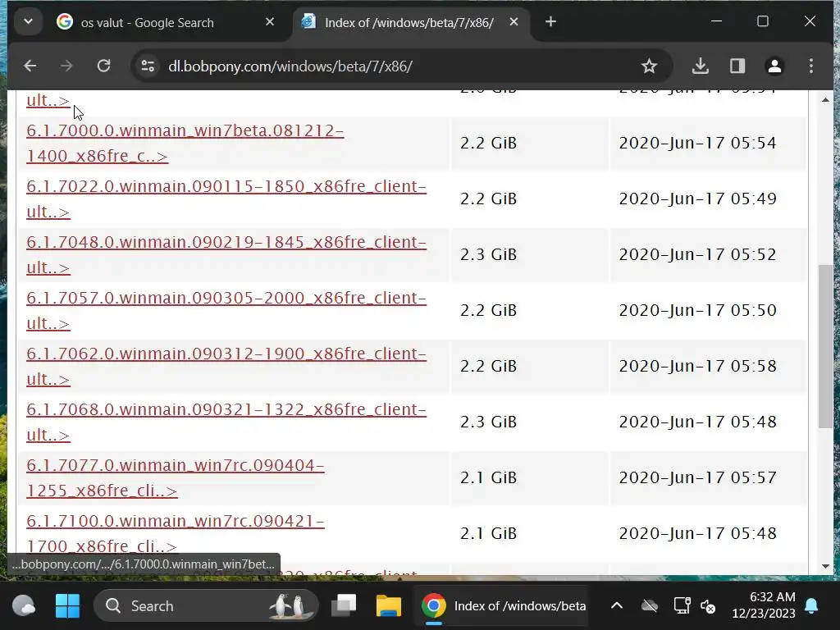Open the 6.1.7100.0 win7rc.090421 link
The height and width of the screenshot is (630, 840).
point(176,533)
